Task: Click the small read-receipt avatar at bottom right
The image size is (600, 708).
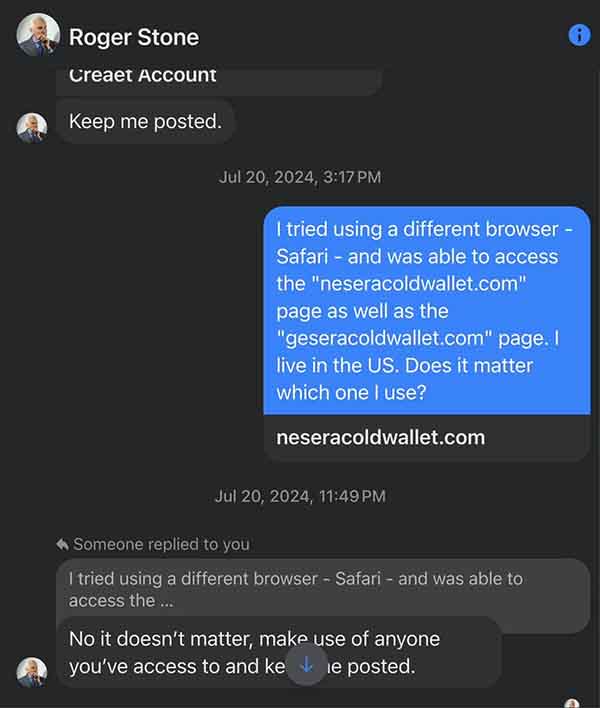Action: [x=572, y=704]
